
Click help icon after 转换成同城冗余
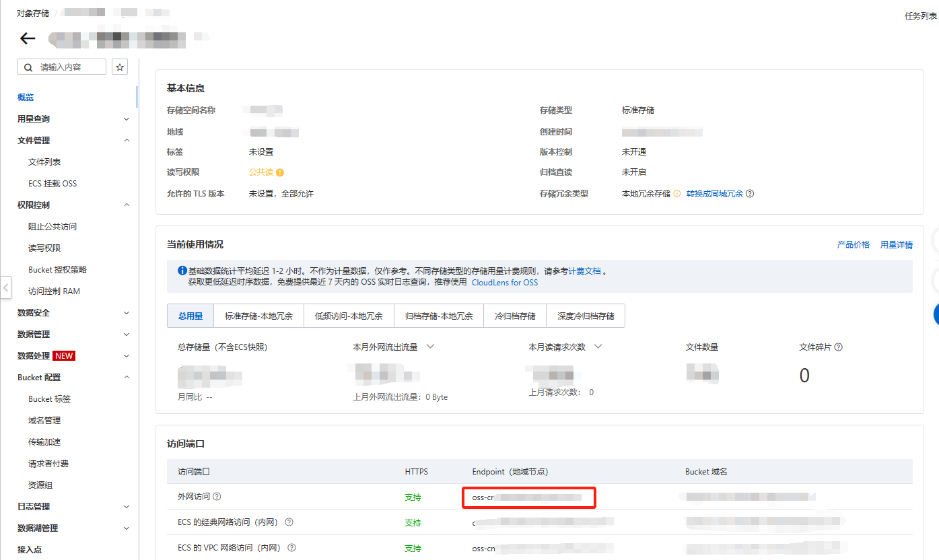point(750,194)
